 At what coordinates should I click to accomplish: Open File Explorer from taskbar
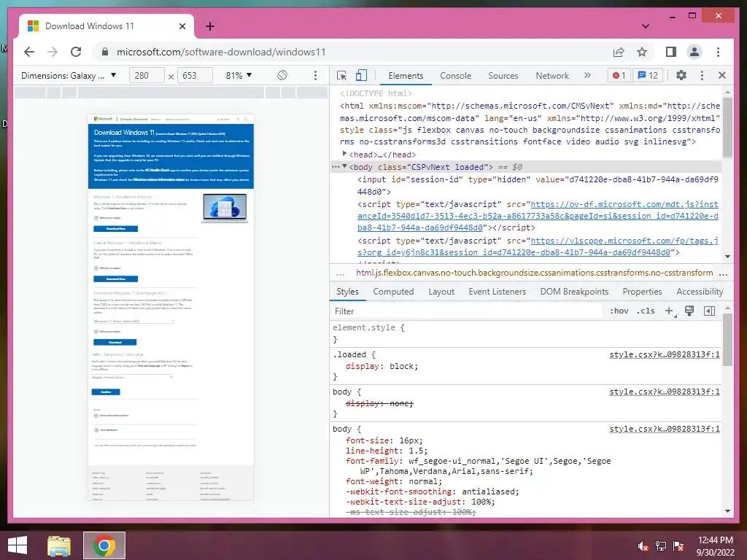coord(59,545)
